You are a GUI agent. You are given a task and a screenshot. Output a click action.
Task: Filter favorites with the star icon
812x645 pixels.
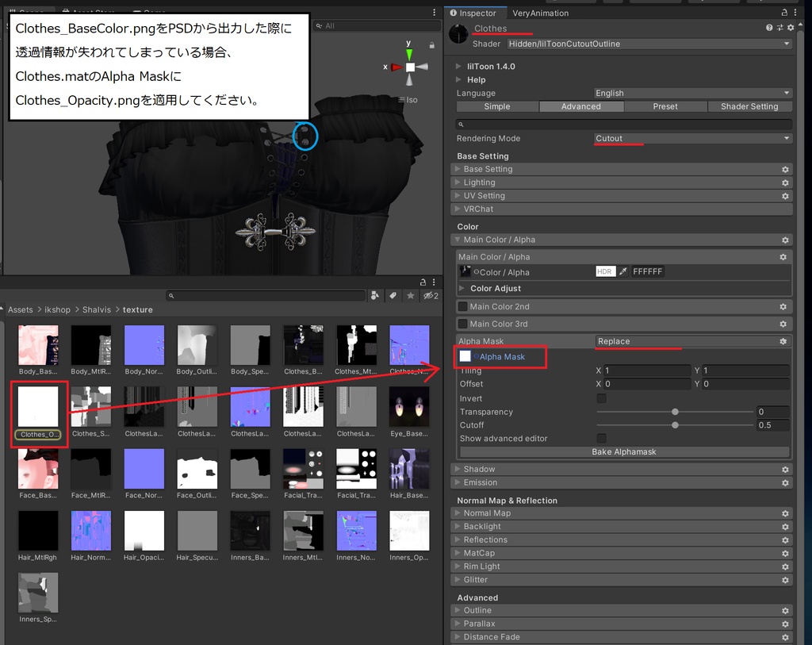pyautogui.click(x=410, y=295)
